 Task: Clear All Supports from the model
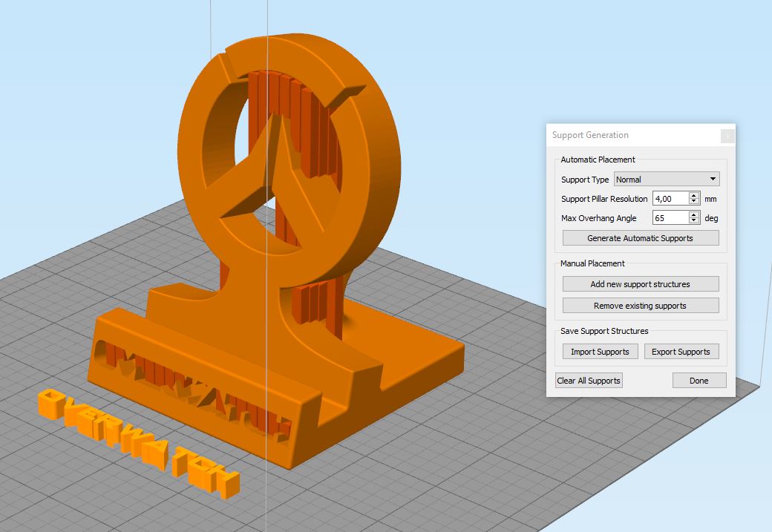point(589,381)
